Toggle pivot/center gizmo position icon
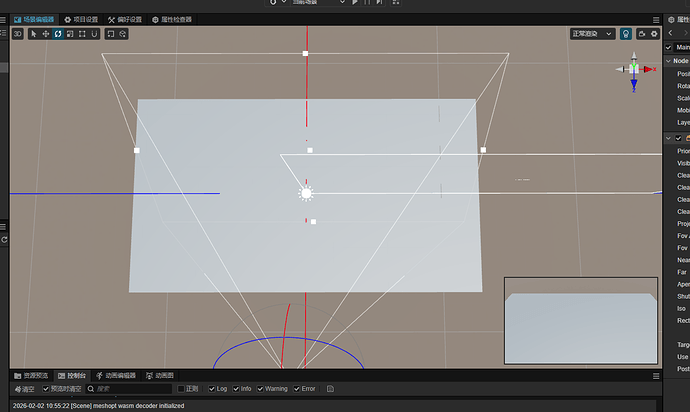This screenshot has width=690, height=412. click(x=110, y=34)
